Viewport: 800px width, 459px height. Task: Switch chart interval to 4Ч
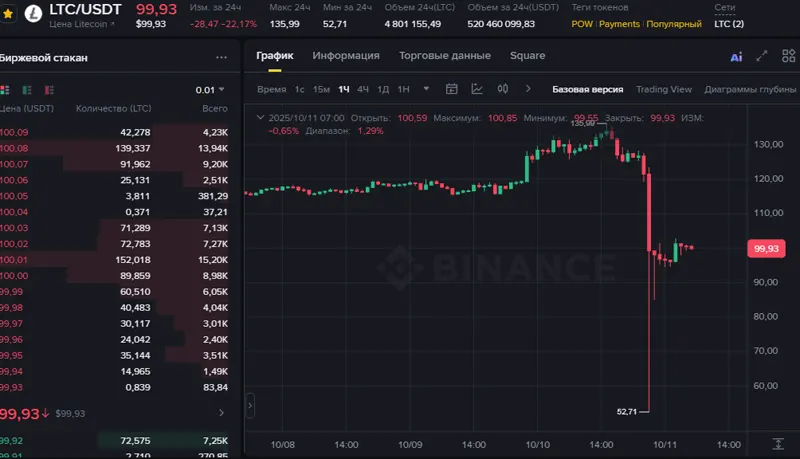click(x=362, y=89)
